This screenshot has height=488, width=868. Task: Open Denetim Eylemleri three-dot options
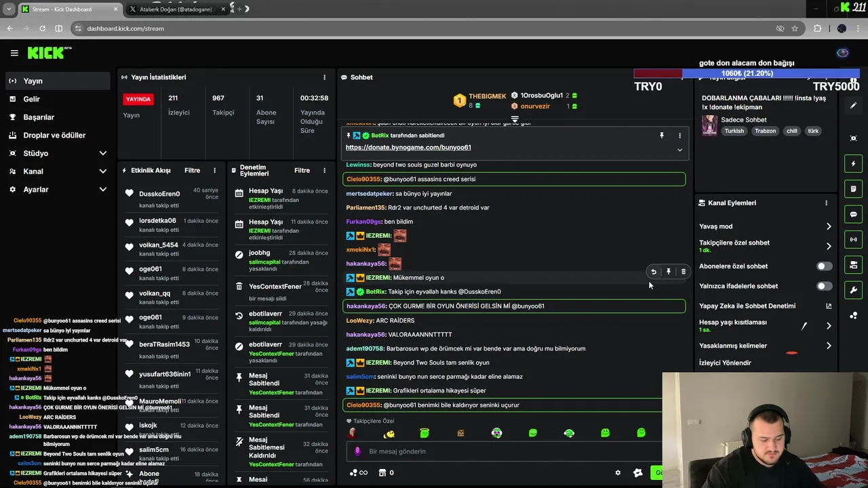325,170
